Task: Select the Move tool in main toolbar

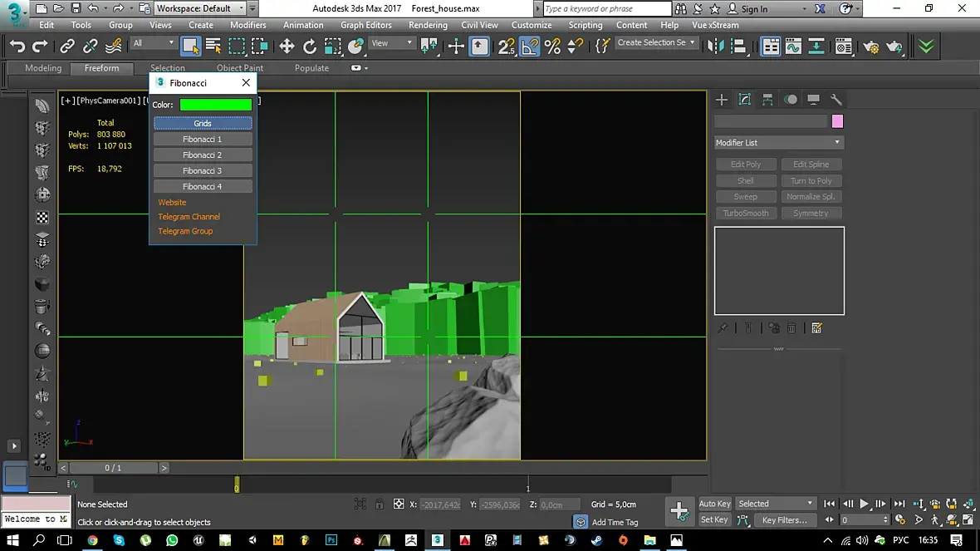Action: tap(287, 47)
